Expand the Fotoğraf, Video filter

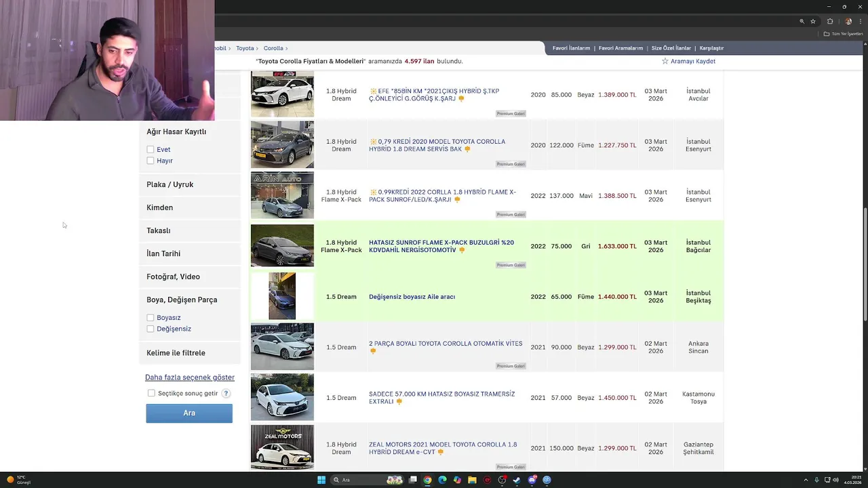tap(190, 277)
